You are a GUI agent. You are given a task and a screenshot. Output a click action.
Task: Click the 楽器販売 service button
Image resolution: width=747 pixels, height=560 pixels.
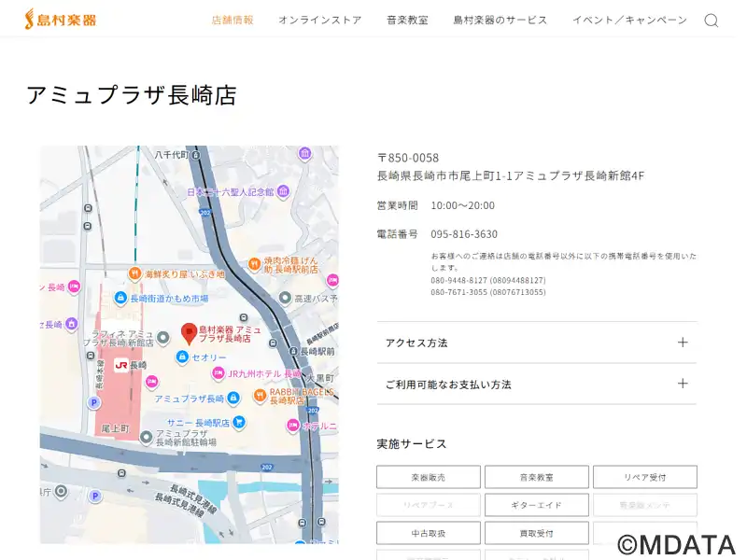pyautogui.click(x=429, y=477)
